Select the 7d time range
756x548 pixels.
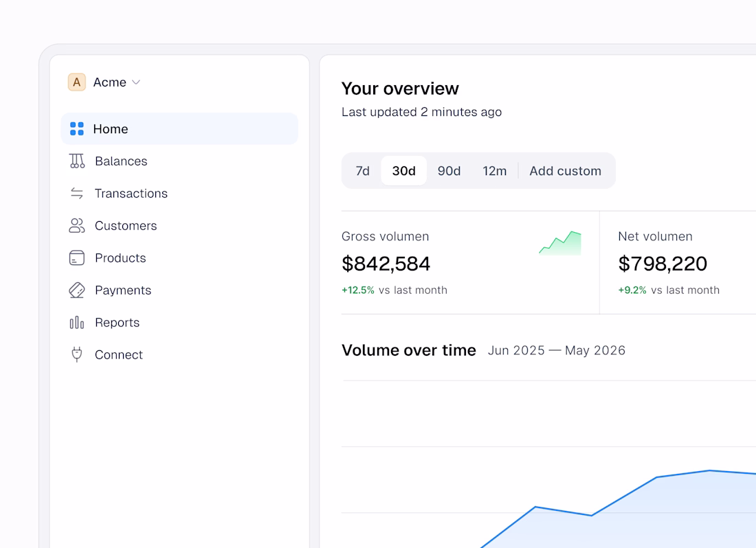point(363,171)
